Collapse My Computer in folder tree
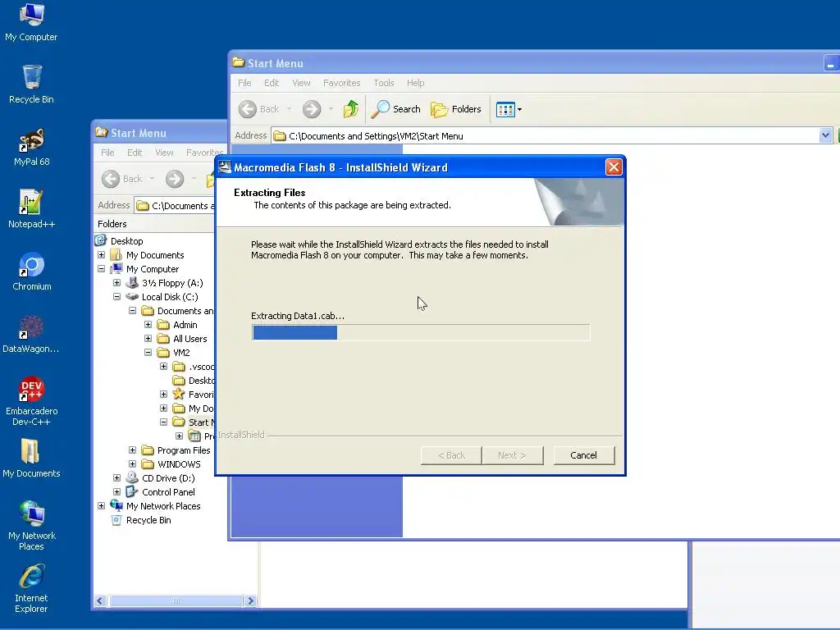The image size is (840, 630). tap(101, 269)
